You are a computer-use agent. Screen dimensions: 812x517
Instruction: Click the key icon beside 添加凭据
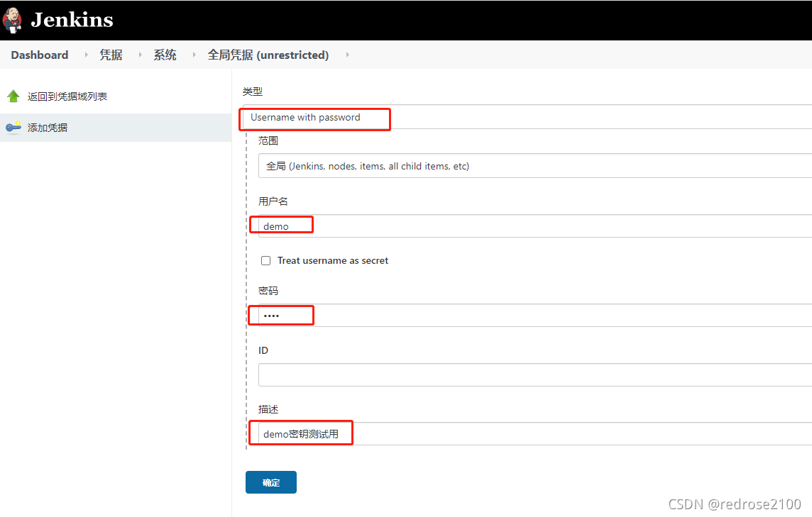tap(13, 127)
